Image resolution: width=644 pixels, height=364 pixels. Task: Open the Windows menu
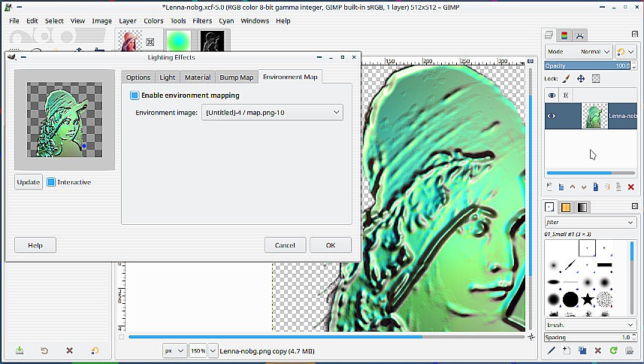tap(255, 21)
